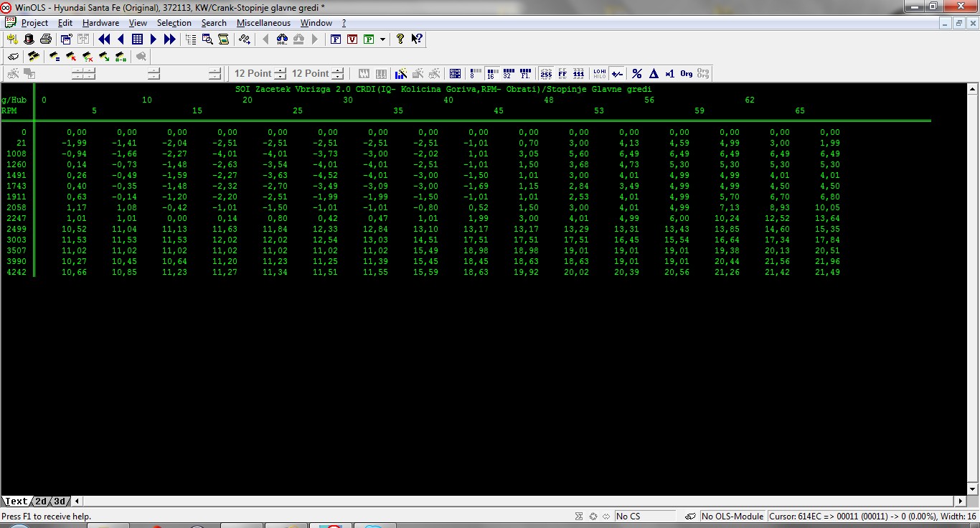Click the chip with #-# icon

(x=121, y=56)
